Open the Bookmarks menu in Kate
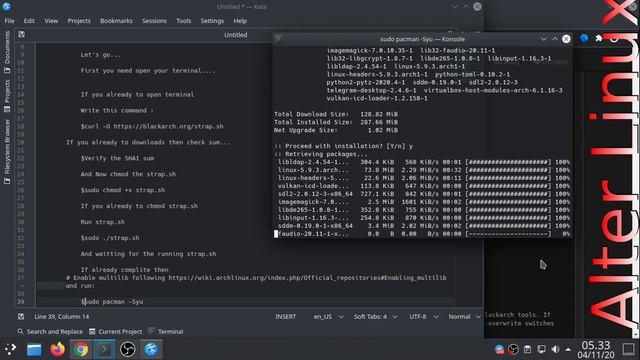640x360 pixels. pos(116,21)
